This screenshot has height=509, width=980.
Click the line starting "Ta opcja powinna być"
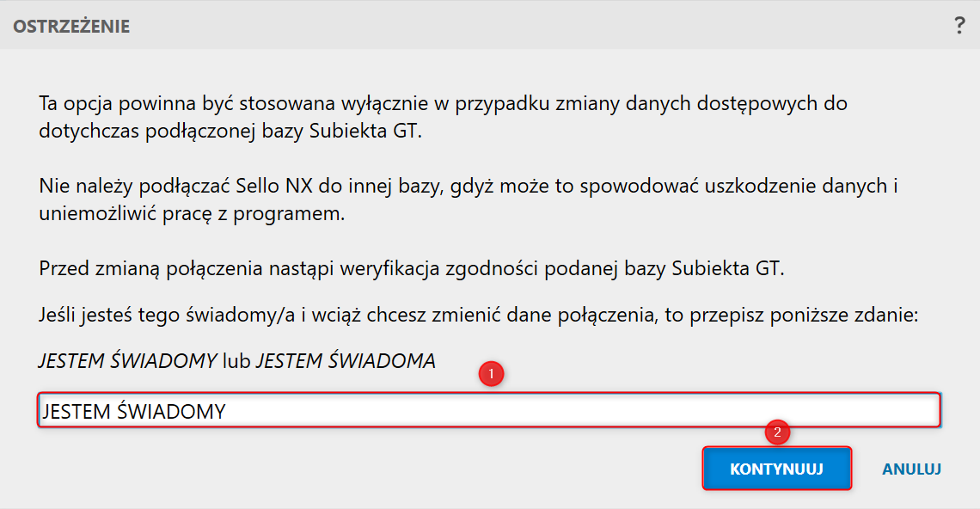tap(443, 104)
